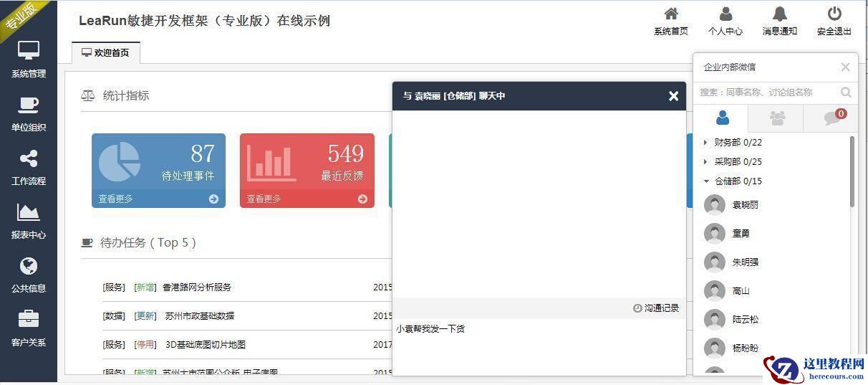The image size is (868, 385).
Task: Close the chat window with 袁晓丽
Action: pyautogui.click(x=673, y=96)
